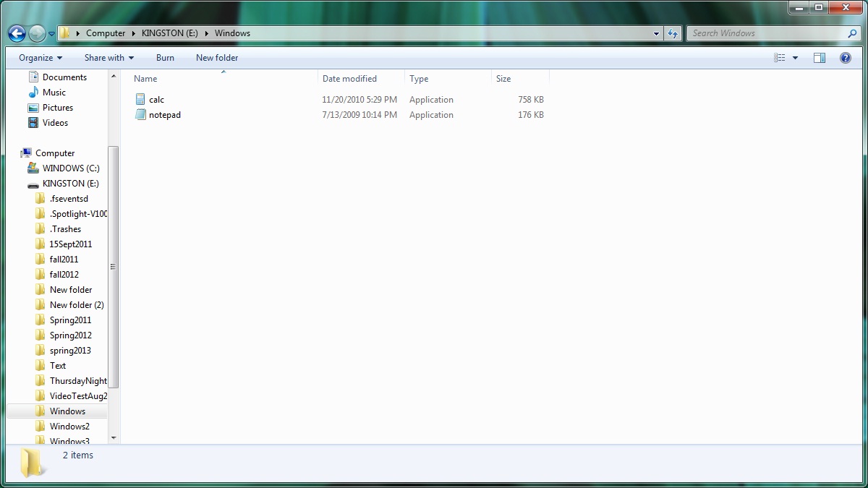The image size is (868, 488).
Task: Click the Pictures library icon
Action: [x=33, y=108]
